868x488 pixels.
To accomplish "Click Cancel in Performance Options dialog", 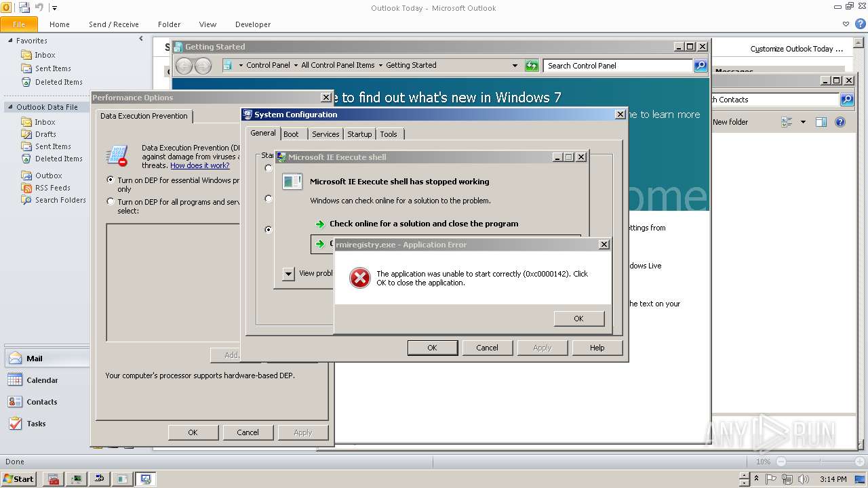I will tap(248, 432).
